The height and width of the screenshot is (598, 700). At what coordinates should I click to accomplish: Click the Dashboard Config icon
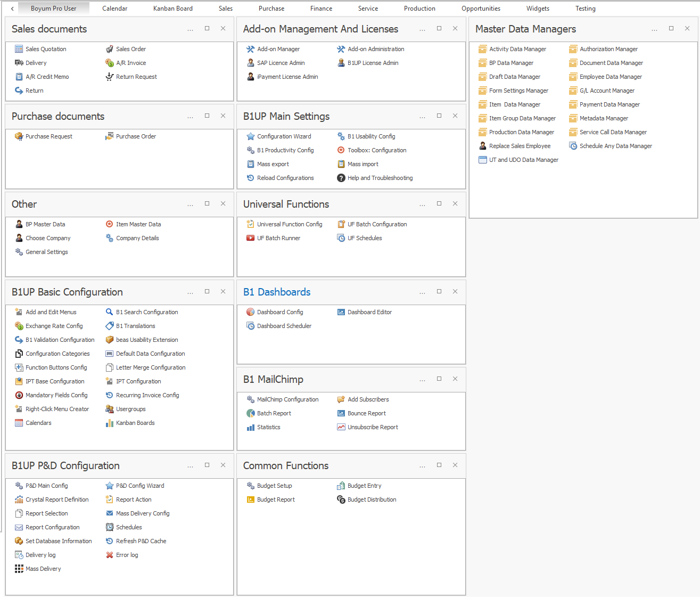point(251,312)
